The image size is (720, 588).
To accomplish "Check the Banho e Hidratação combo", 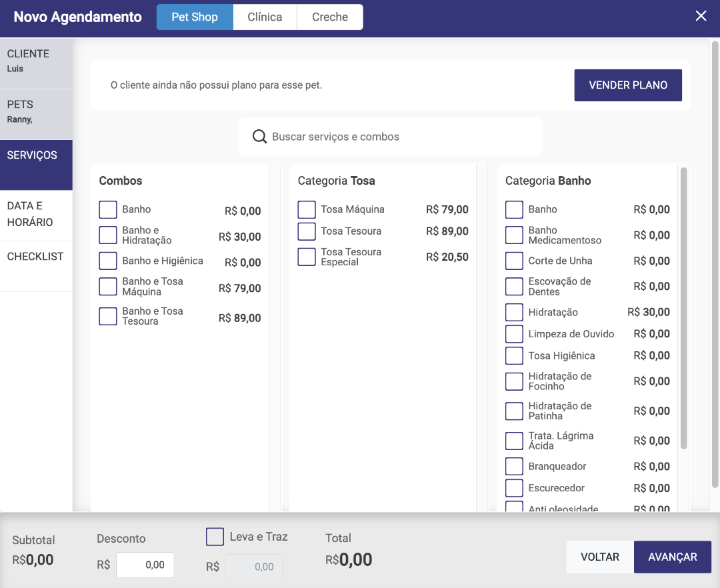I will (x=108, y=235).
